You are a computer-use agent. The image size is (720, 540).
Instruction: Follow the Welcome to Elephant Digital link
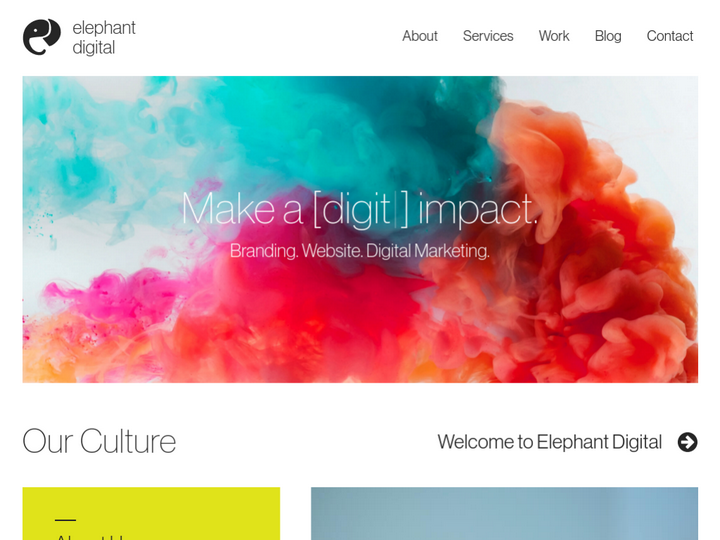(550, 442)
